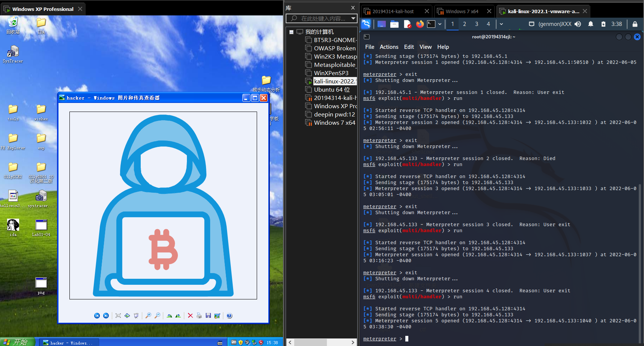The width and height of the screenshot is (644, 346).
Task: Select the Lab01-04 desktop icon
Action: (41, 228)
